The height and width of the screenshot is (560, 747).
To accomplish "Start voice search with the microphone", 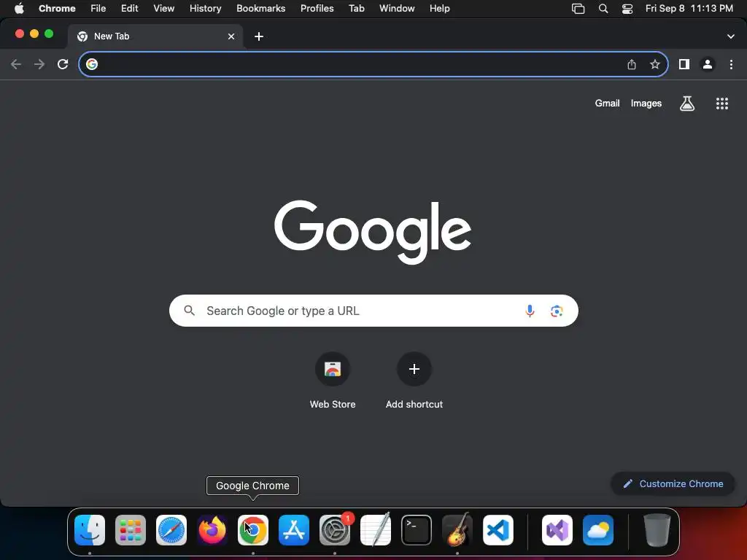I will pyautogui.click(x=530, y=311).
